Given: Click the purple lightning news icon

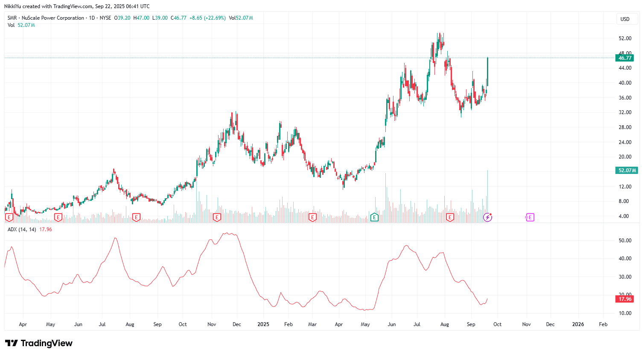Looking at the screenshot, I should tap(487, 218).
